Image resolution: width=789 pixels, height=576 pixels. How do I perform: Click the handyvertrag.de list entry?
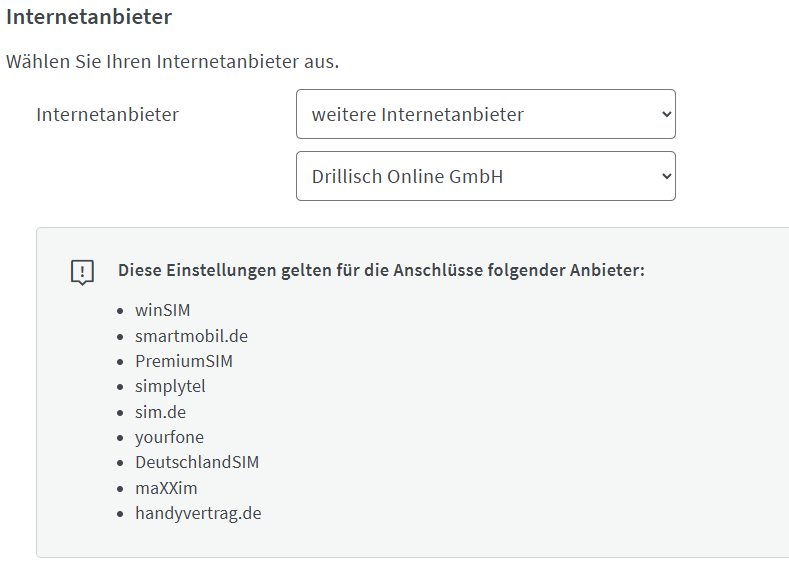click(x=198, y=513)
